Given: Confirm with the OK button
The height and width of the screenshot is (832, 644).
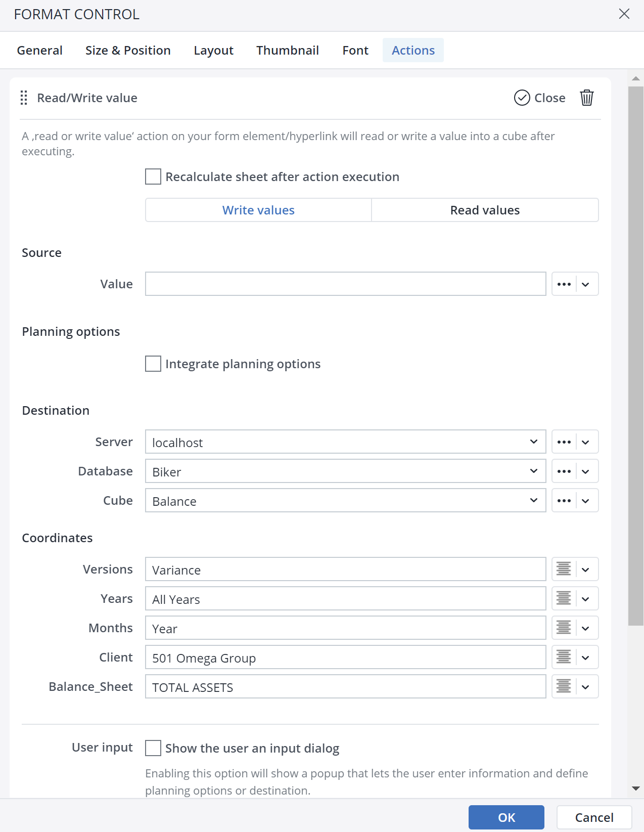Looking at the screenshot, I should pyautogui.click(x=507, y=817).
